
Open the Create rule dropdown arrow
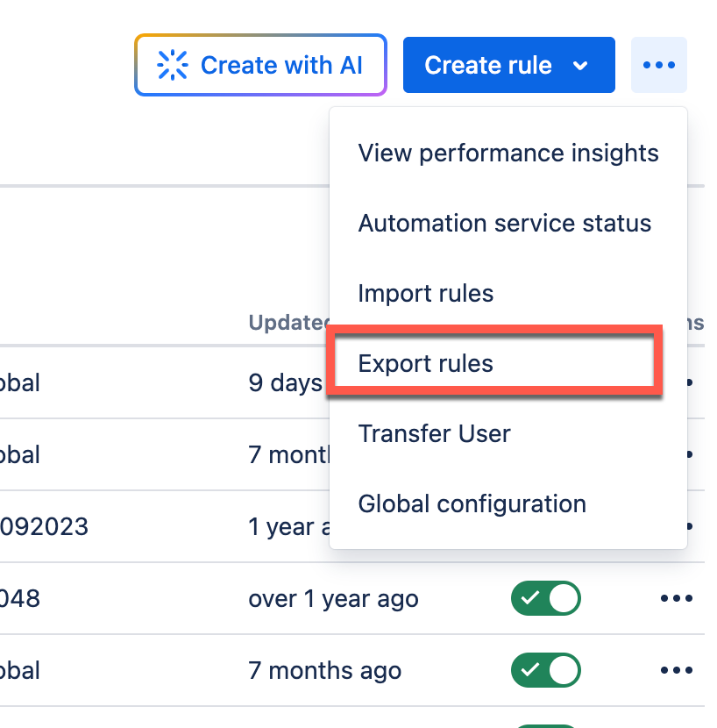580,66
